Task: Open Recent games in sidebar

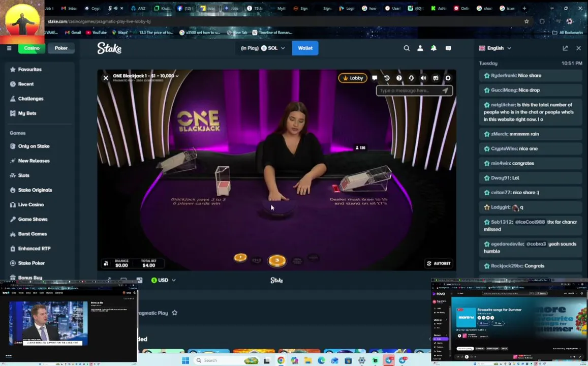Action: (x=22, y=84)
